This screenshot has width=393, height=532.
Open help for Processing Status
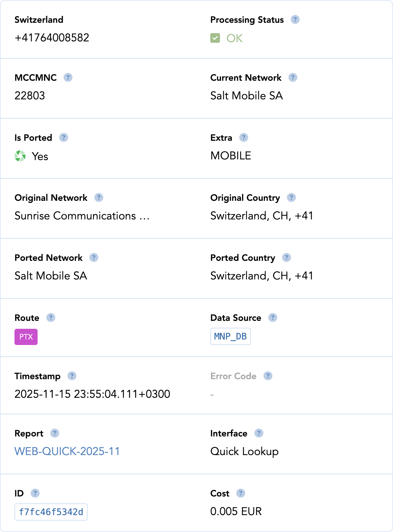coord(295,20)
